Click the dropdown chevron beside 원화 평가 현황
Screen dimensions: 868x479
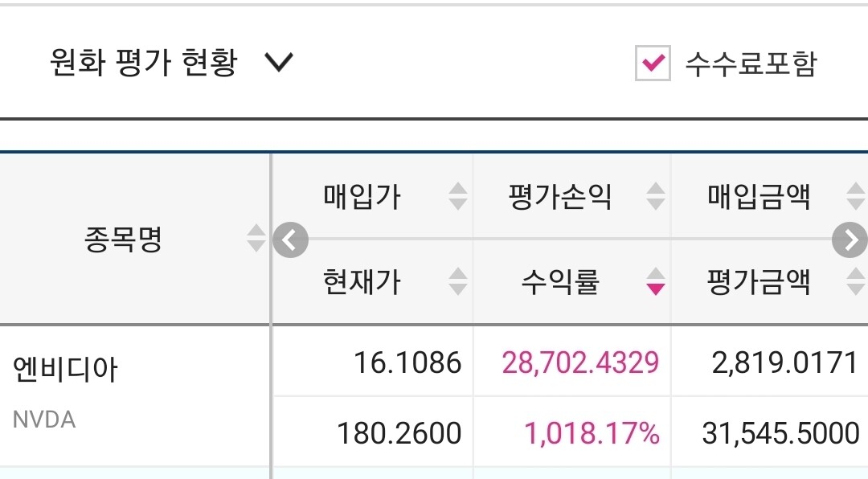(x=279, y=63)
